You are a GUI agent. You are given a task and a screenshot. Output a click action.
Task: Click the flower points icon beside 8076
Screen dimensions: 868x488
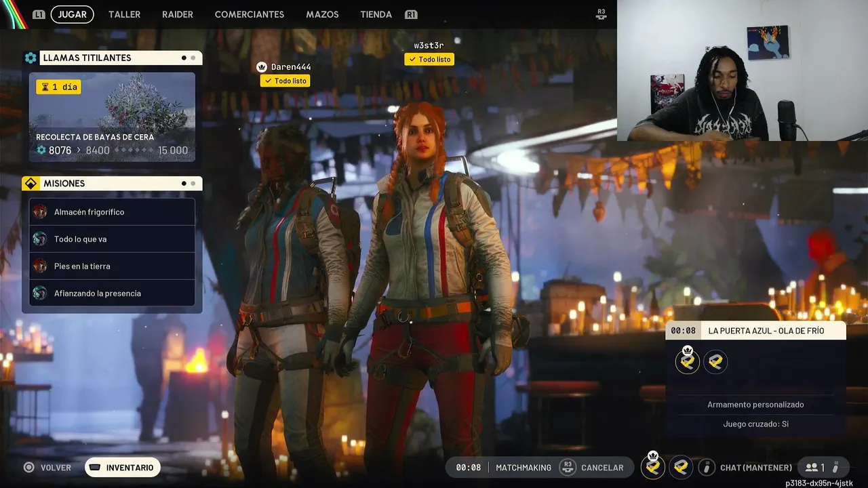tap(41, 150)
